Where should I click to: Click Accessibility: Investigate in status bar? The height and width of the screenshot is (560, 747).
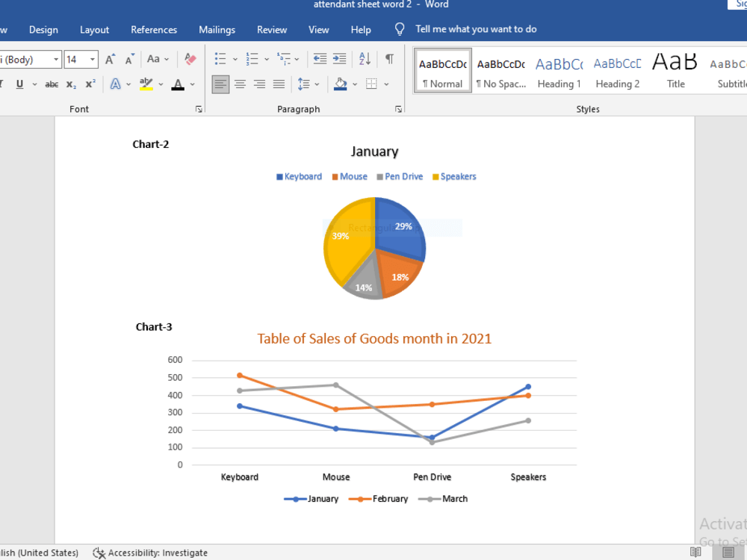coord(150,553)
